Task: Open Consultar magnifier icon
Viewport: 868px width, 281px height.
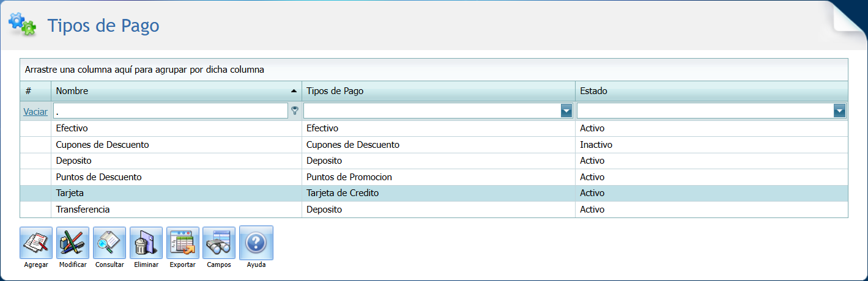Action: click(x=109, y=243)
